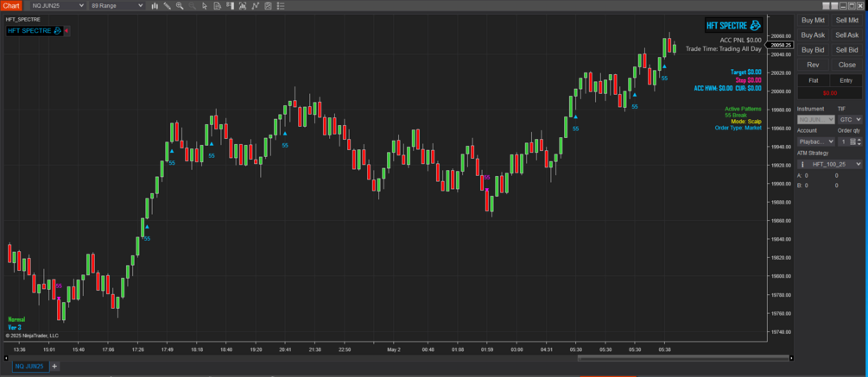
Task: Click the Normal status text
Action: pyautogui.click(x=16, y=319)
